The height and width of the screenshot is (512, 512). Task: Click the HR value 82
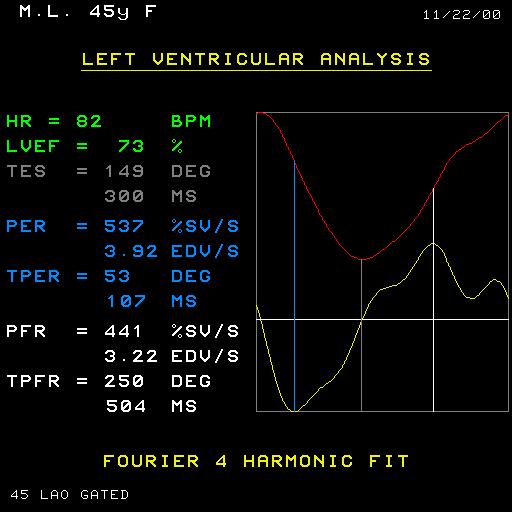point(89,121)
